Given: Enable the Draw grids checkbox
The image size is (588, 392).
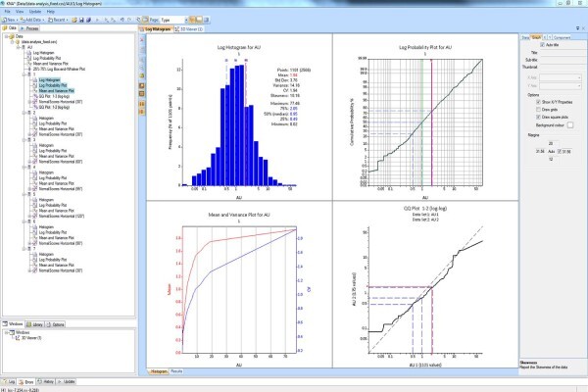Looking at the screenshot, I should 538,110.
